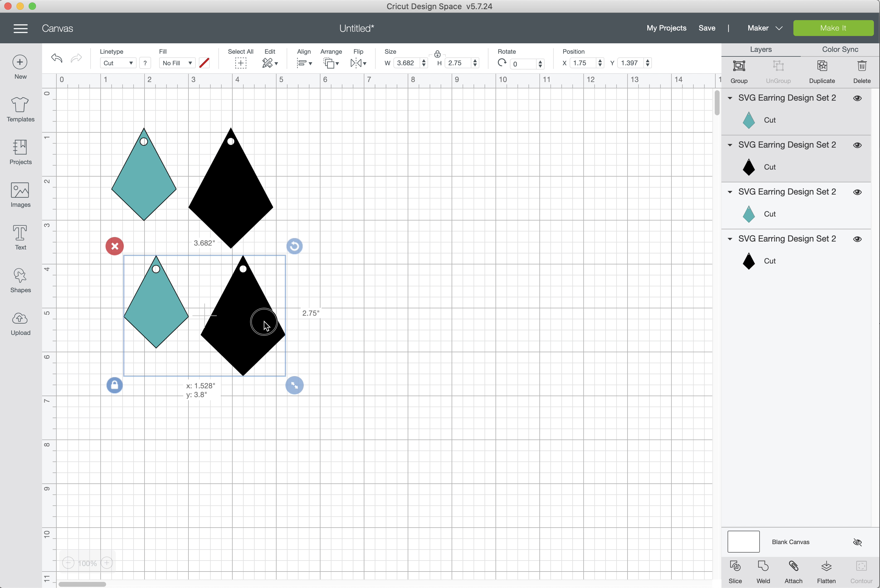880x588 pixels.
Task: Open the Images library
Action: (x=20, y=195)
